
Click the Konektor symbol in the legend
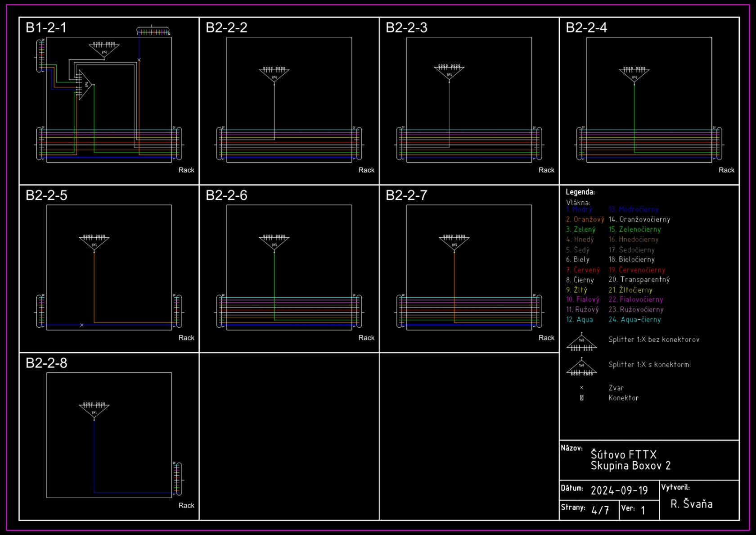click(581, 398)
